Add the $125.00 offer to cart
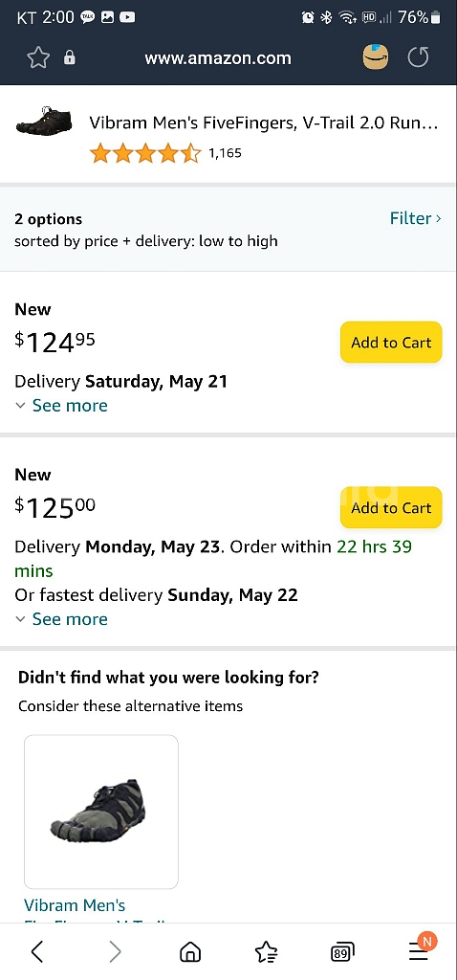This screenshot has width=457, height=980. coord(391,507)
